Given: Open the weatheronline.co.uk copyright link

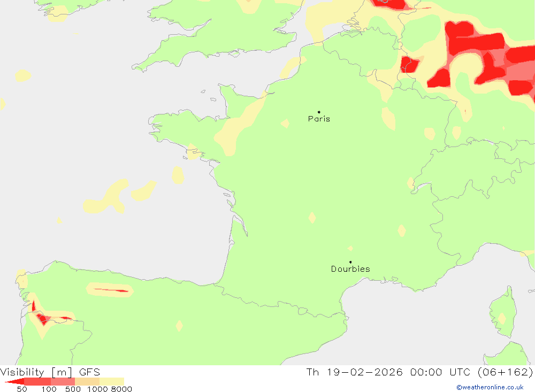Looking at the screenshot, I should [x=490, y=387].
